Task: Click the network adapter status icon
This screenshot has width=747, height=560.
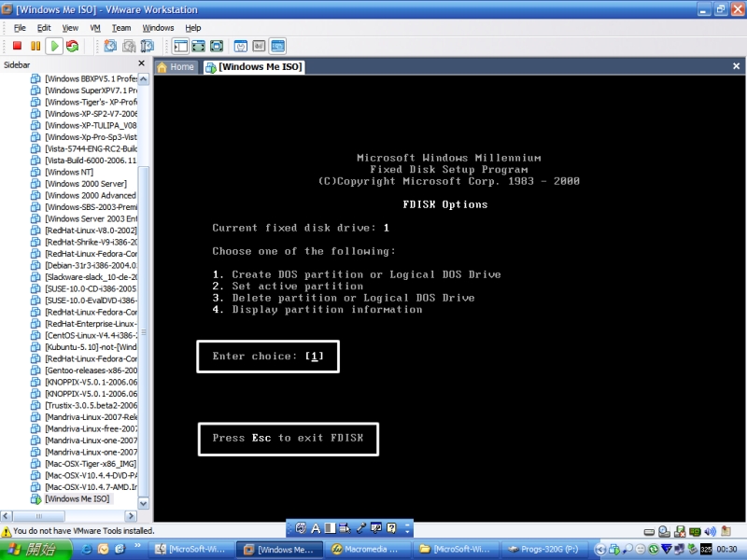Action: (695, 531)
